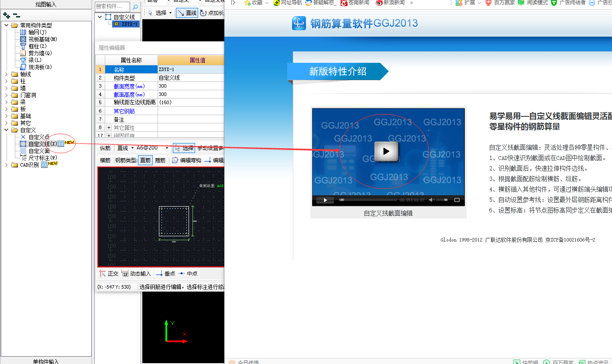
Task: Click the collapse-all minus icon above the tree
Action: (x=17, y=15)
